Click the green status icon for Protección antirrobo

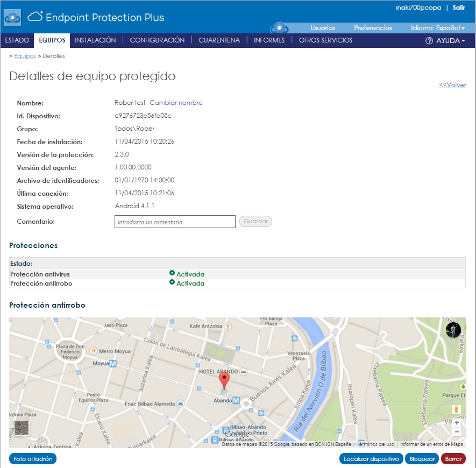coord(172,282)
